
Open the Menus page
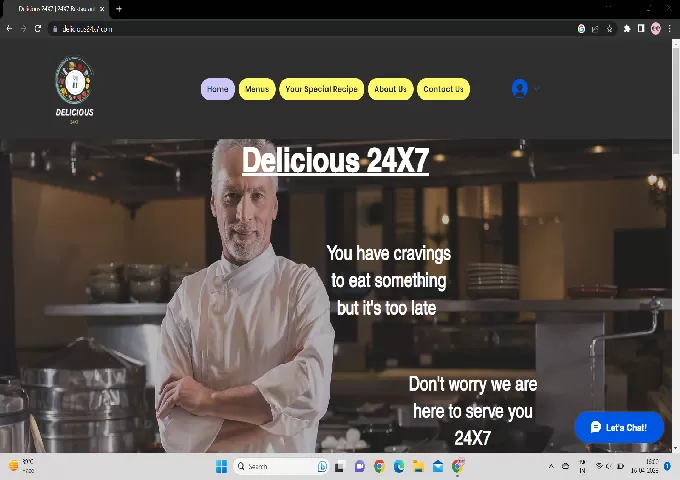point(257,89)
